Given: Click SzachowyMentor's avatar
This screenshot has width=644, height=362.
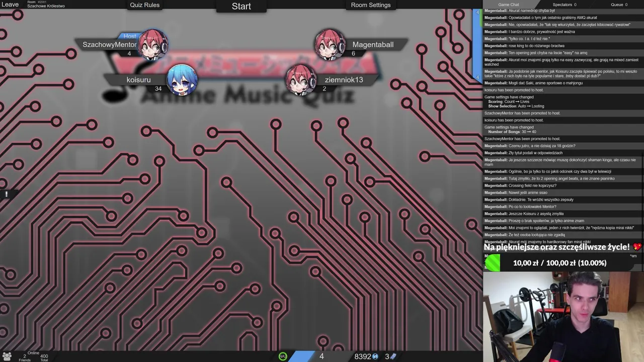Looking at the screenshot, I should pos(152,45).
